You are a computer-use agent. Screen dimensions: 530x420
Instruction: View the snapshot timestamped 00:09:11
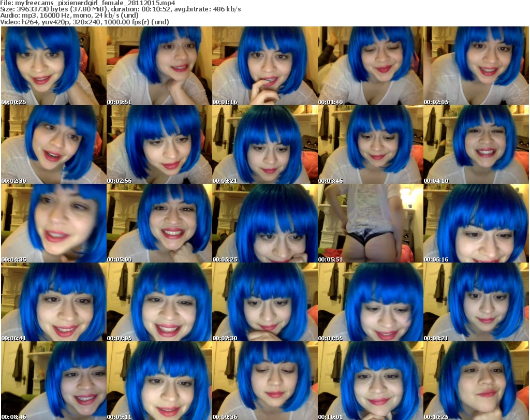click(x=159, y=381)
